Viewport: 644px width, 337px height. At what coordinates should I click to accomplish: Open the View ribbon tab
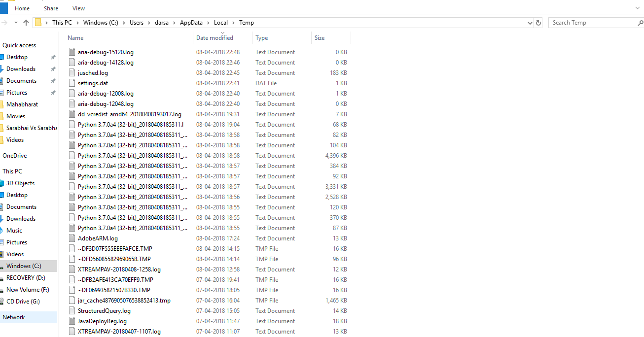(78, 8)
